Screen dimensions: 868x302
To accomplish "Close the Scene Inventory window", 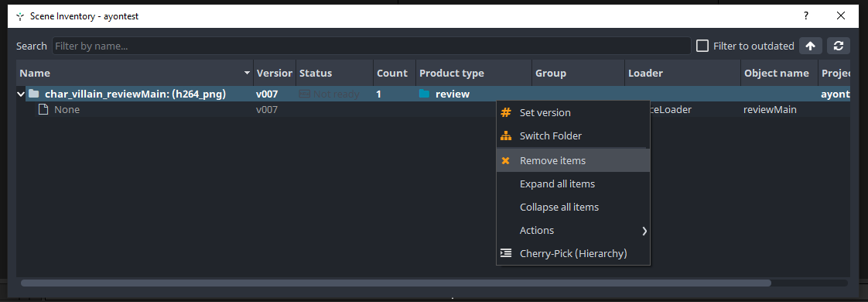I will [x=841, y=16].
